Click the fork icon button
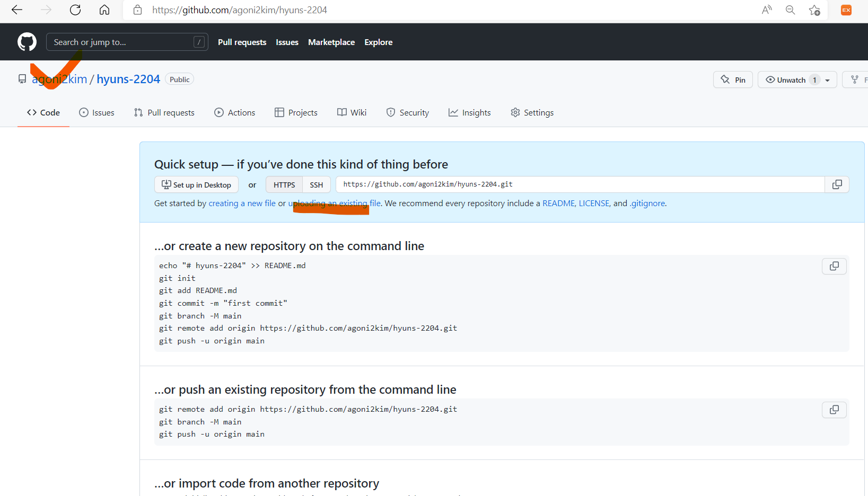This screenshot has width=868, height=496. 856,79
